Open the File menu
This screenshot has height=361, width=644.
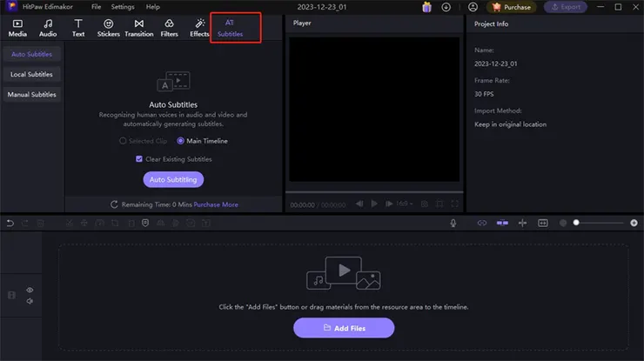(96, 7)
